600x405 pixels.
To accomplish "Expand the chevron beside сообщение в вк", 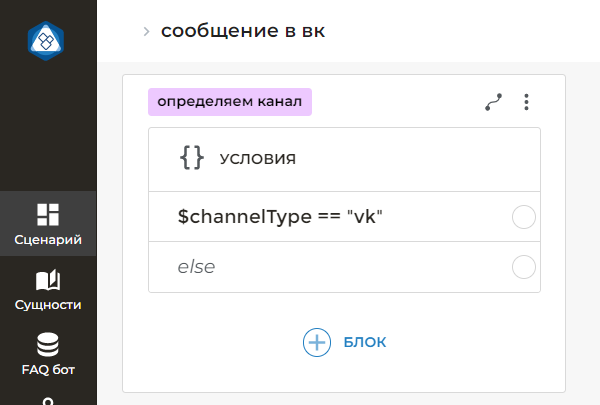I will coord(146,32).
